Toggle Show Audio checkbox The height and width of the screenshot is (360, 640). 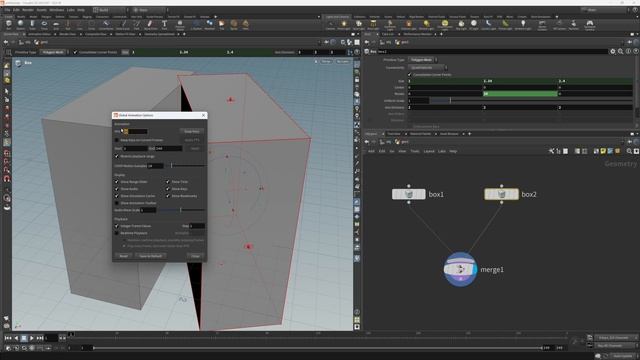pyautogui.click(x=117, y=189)
